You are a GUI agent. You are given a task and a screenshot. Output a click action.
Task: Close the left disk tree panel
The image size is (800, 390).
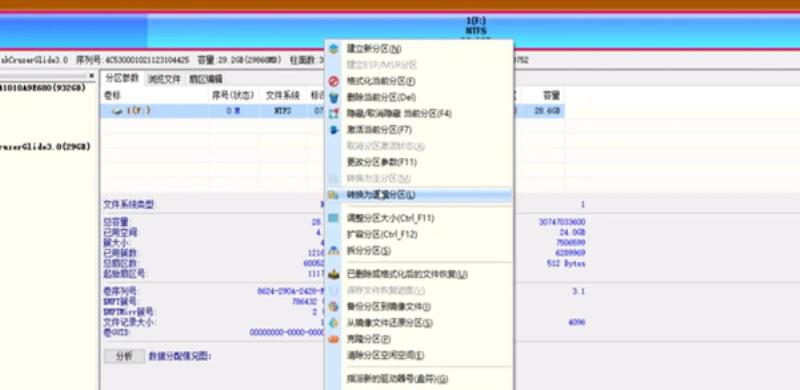92,76
